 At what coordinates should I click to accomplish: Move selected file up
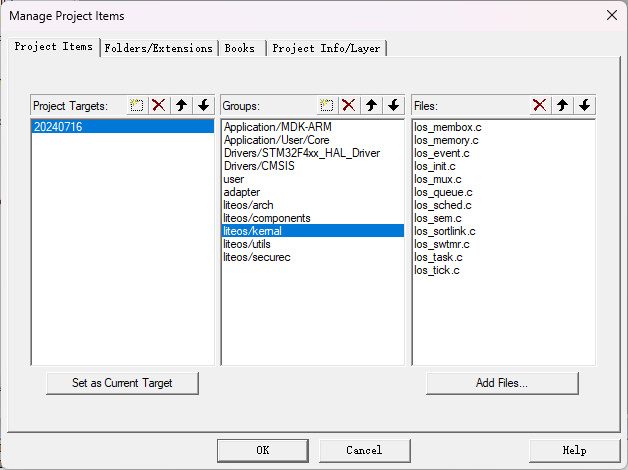click(562, 106)
